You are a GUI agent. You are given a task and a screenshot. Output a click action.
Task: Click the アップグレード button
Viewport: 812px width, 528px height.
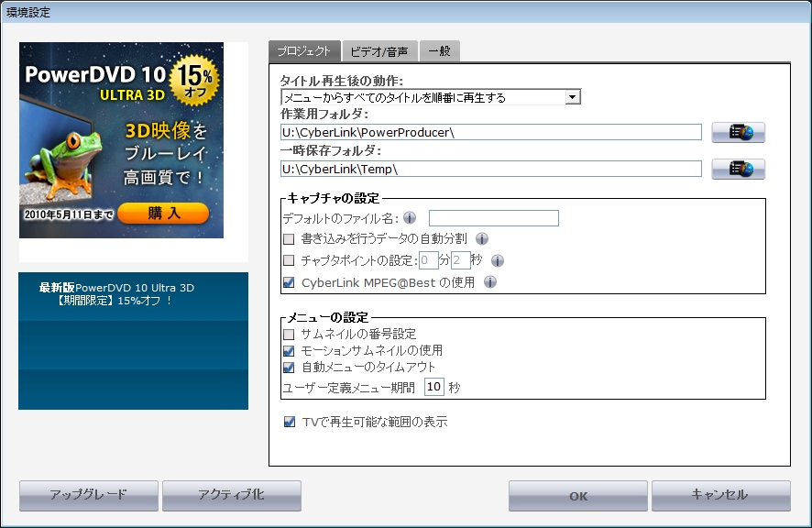tap(89, 496)
